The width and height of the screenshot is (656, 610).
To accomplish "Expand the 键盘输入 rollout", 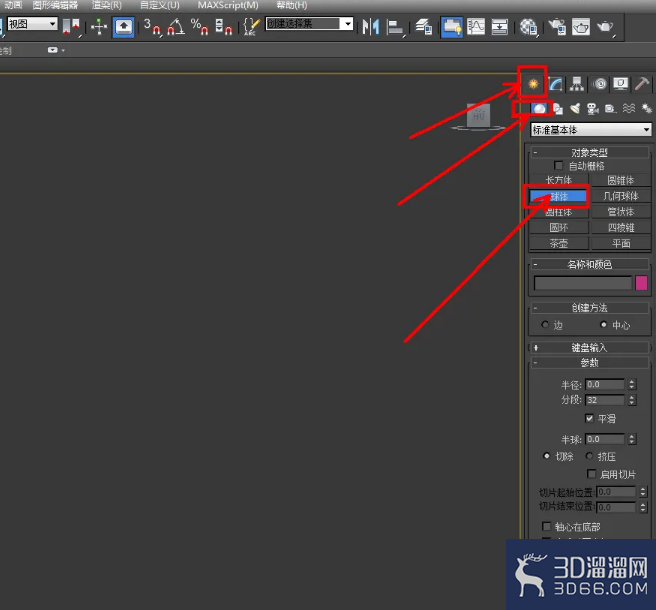I will [589, 348].
